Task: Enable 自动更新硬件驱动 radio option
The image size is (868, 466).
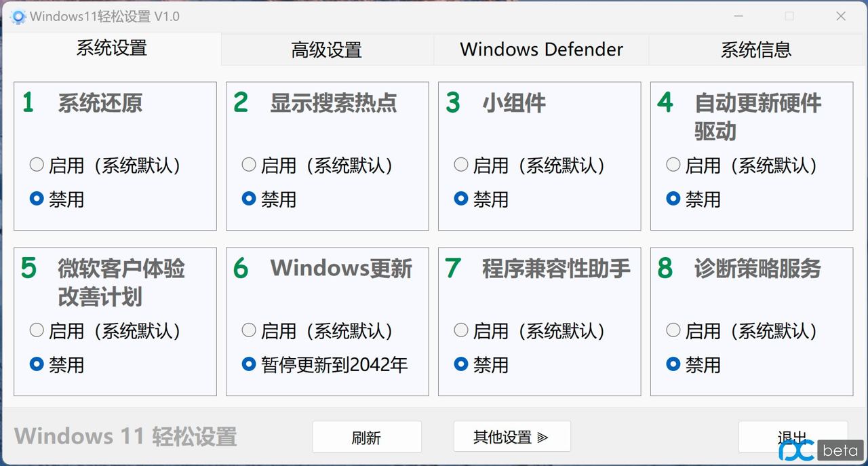Action: pyautogui.click(x=673, y=165)
